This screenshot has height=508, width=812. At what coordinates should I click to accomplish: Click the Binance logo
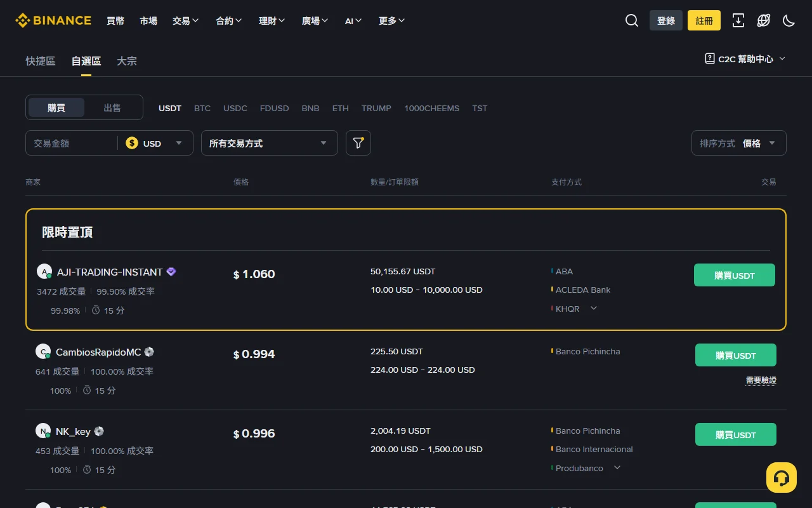pos(53,20)
